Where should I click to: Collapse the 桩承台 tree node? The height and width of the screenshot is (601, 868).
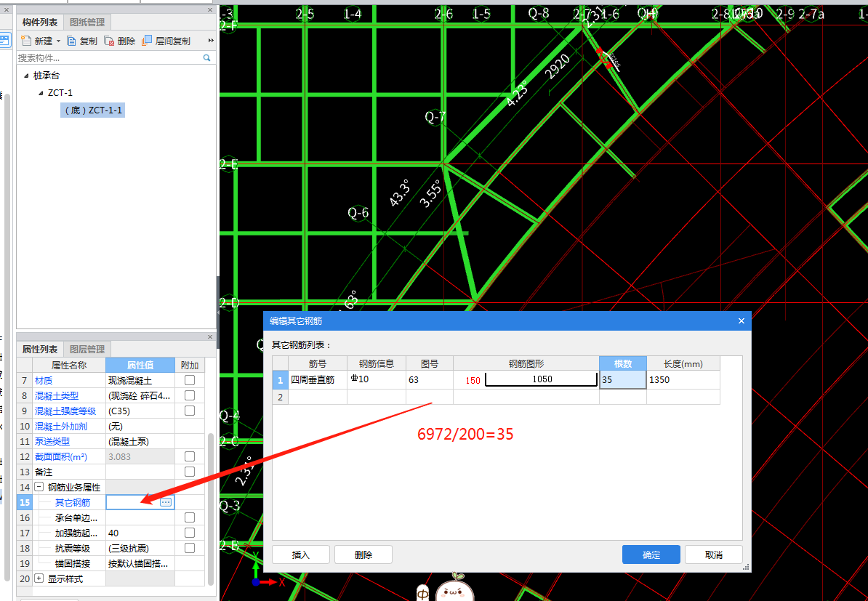[25, 76]
